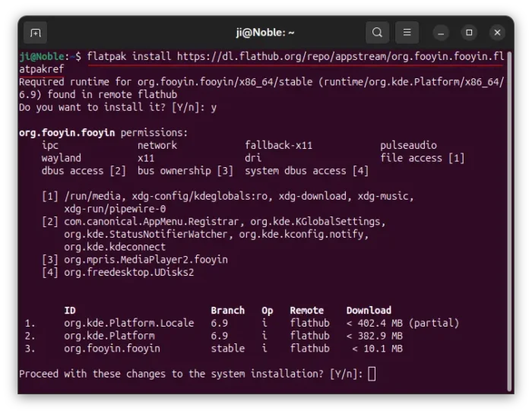Click the Download column header
This screenshot has height=414, width=532.
[369, 310]
